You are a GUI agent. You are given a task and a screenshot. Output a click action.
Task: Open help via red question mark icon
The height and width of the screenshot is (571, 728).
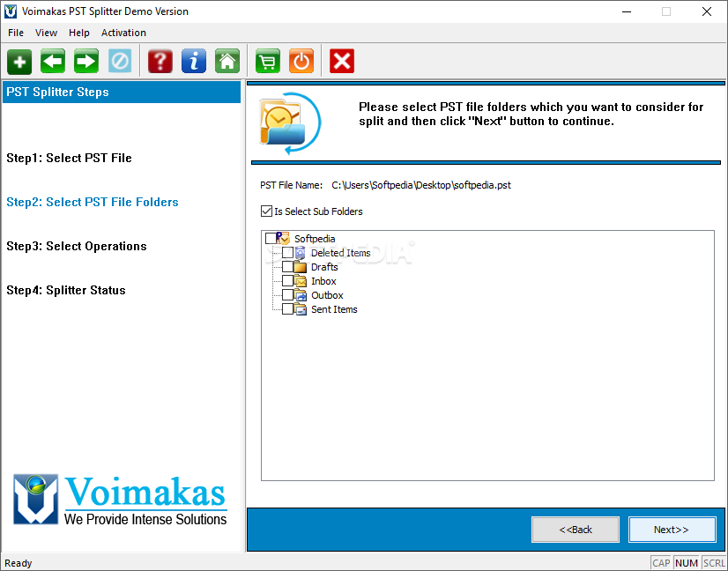[160, 62]
